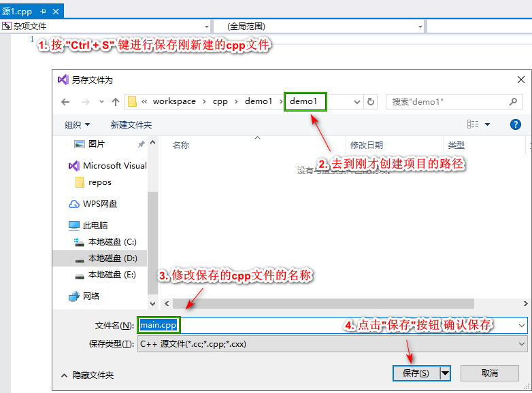Click the Back arrow in save dialog

[x=65, y=102]
